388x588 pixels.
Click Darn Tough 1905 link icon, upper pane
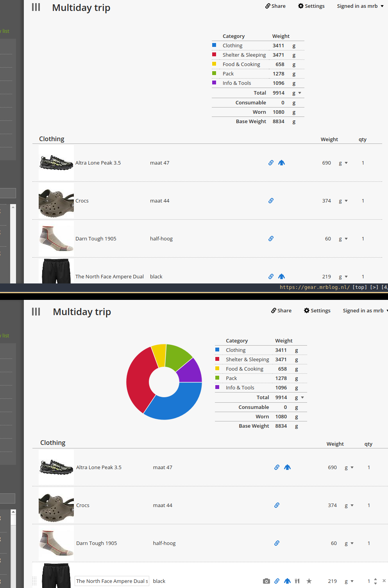[271, 238]
